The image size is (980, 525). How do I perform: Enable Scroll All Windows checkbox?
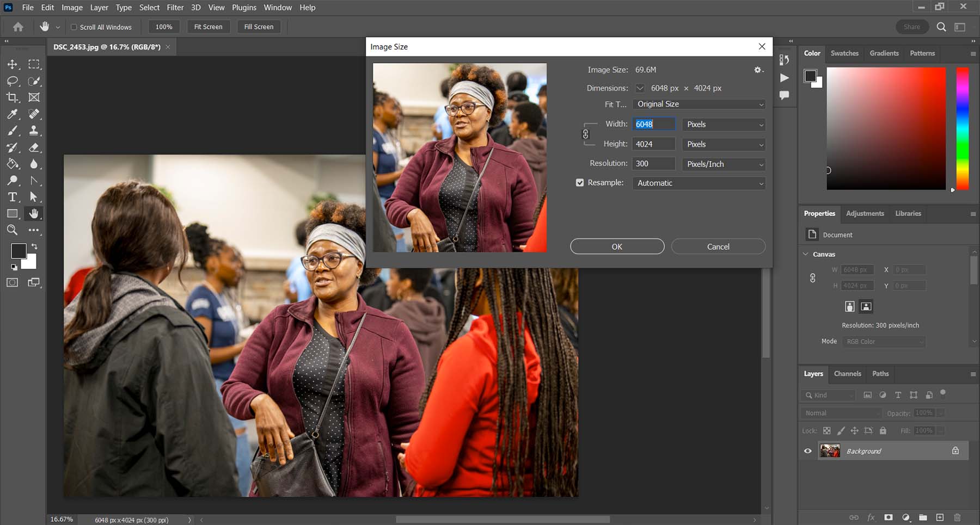pyautogui.click(x=74, y=27)
